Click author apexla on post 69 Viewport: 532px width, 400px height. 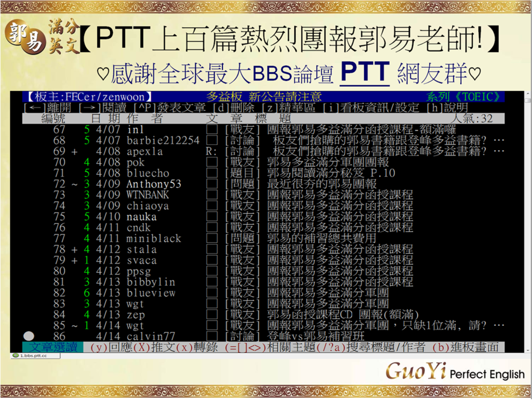click(144, 151)
